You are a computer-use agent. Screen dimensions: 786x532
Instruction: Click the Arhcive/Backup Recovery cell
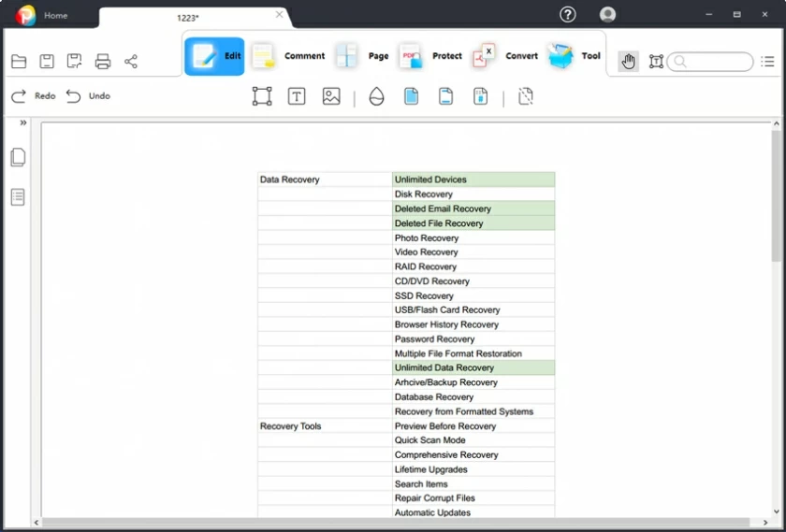473,382
